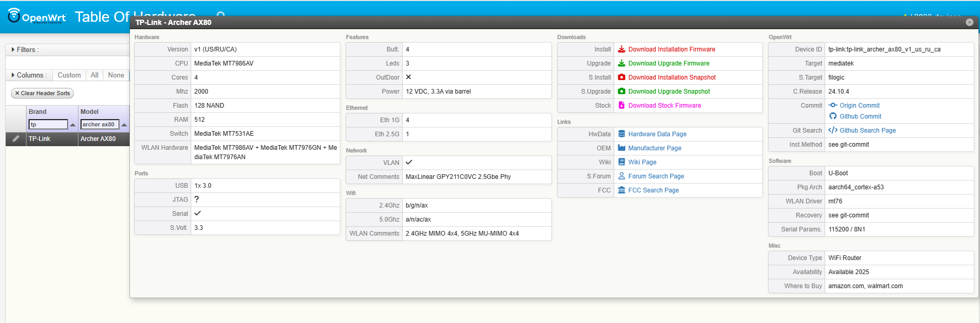Click Net Comments MaxLinear GPY211C0VC text
The width and height of the screenshot is (980, 323).
(458, 177)
